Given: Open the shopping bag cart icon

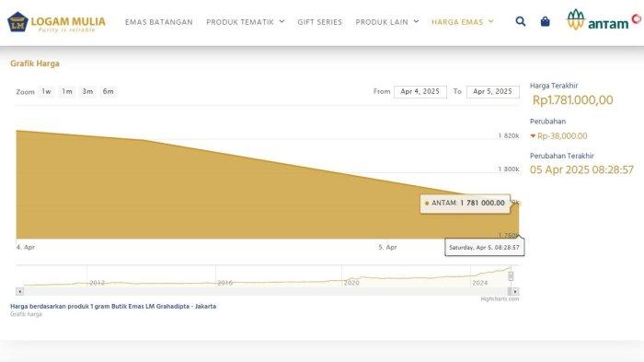Looking at the screenshot, I should coord(545,21).
